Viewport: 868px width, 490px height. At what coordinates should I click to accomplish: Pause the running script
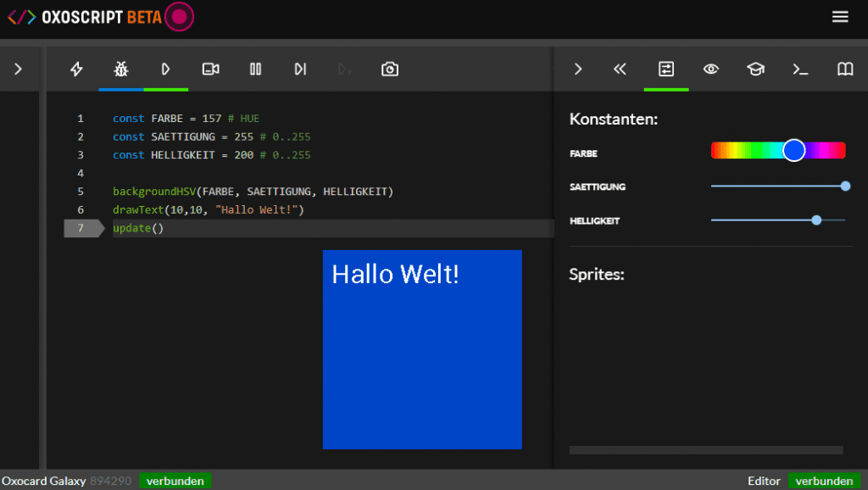point(255,70)
